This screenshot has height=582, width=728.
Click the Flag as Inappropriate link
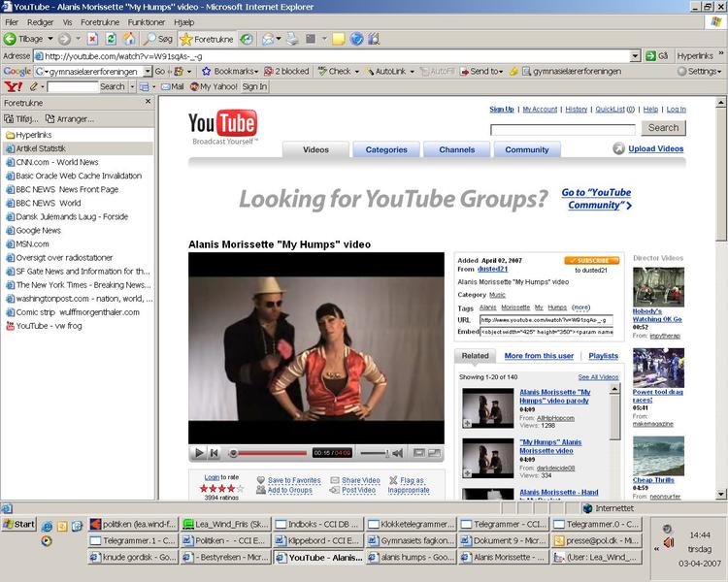pos(409,485)
